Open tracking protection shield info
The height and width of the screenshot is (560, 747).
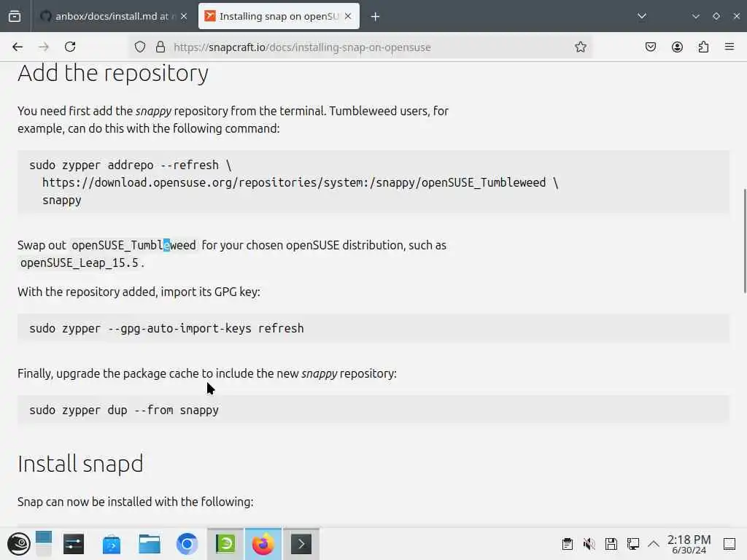139,47
